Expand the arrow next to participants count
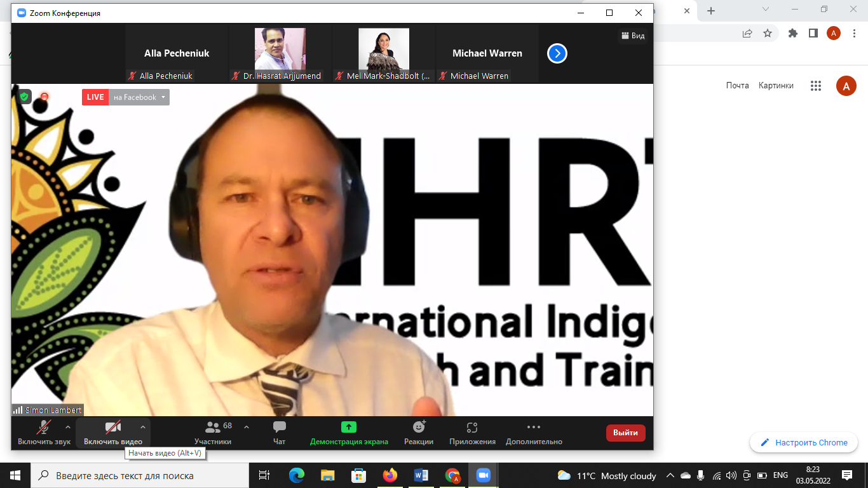The width and height of the screenshot is (868, 488). pos(247,427)
